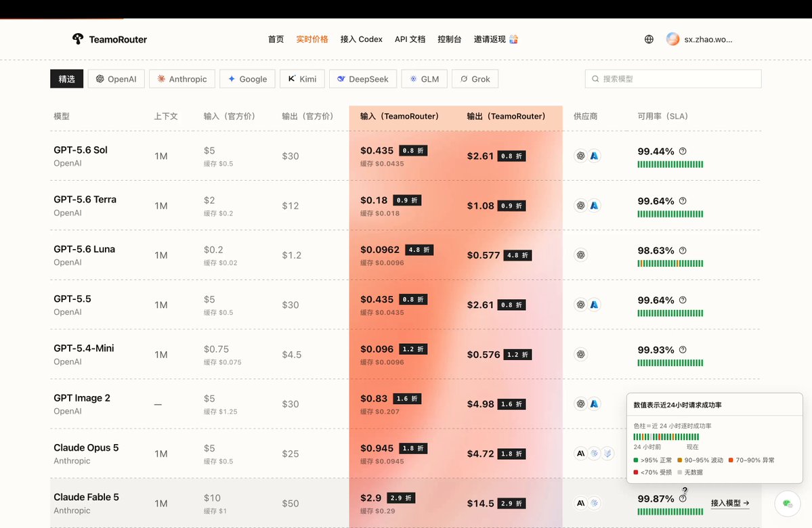Filter models by OpenAI
Viewport: 812px width, 528px height.
pyautogui.click(x=116, y=79)
